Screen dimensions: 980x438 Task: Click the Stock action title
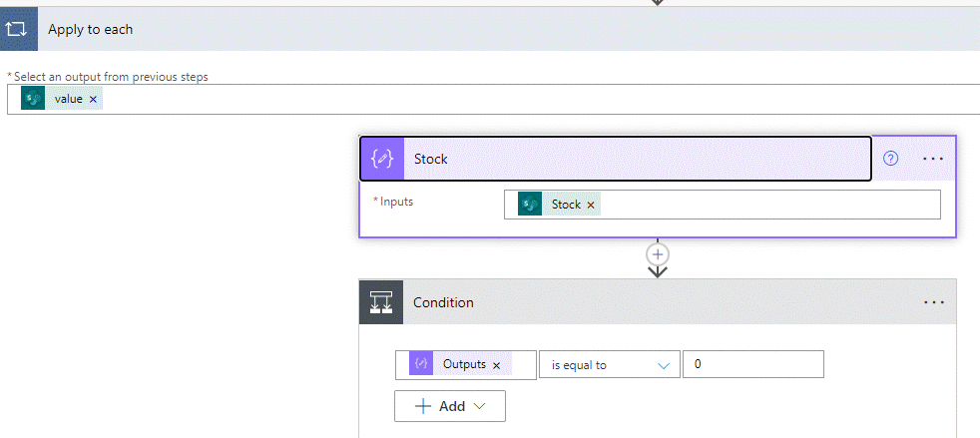click(x=431, y=159)
